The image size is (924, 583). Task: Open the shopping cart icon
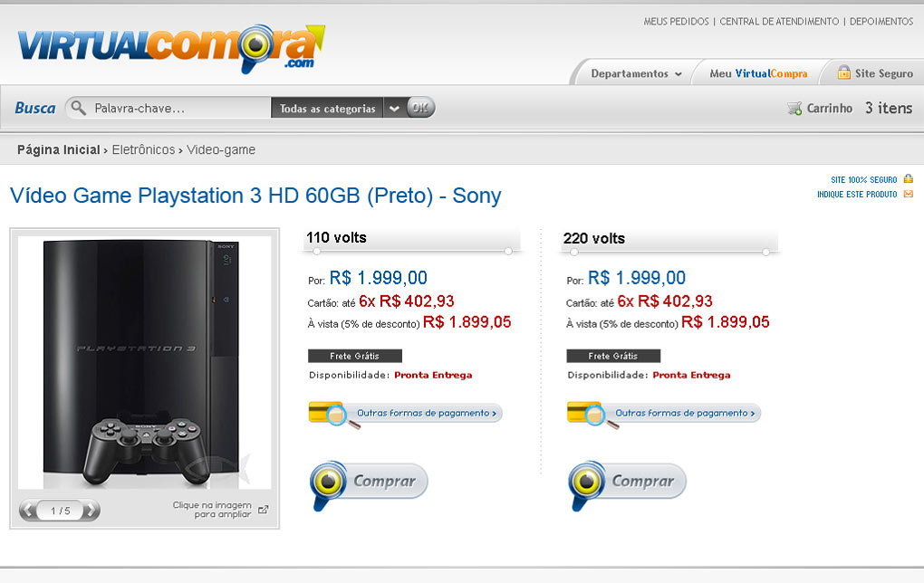coord(794,109)
